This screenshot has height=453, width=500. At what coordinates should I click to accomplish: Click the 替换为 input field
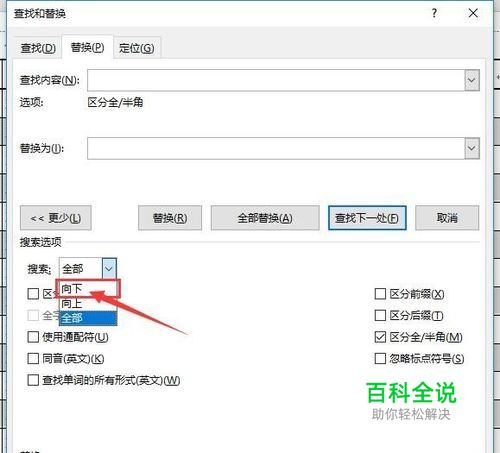(276, 148)
